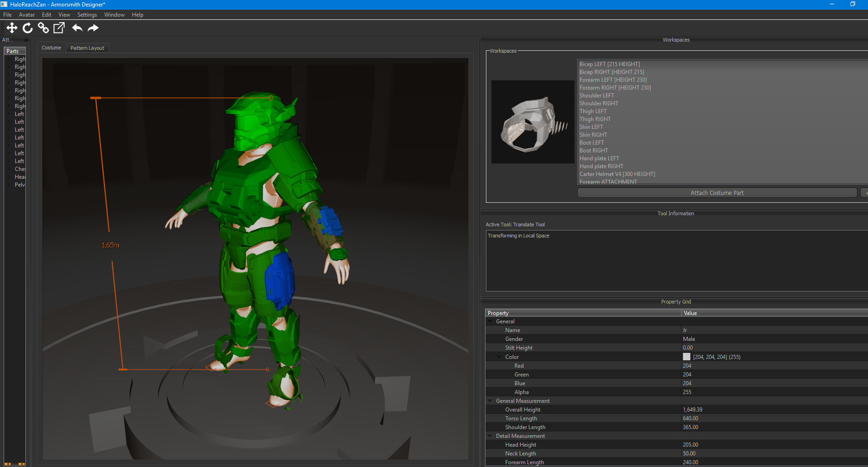Screen dimensions: 868x467
Task: Collapse the General property group
Action: (x=490, y=321)
